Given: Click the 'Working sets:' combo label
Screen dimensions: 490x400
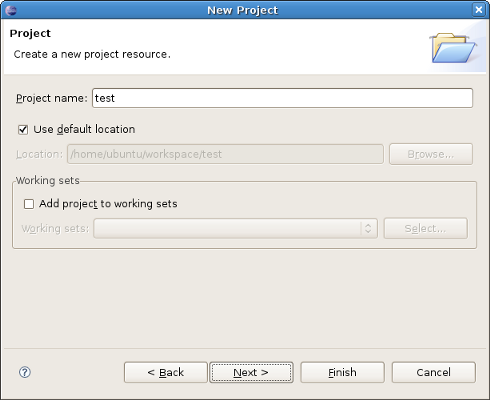Looking at the screenshot, I should [x=55, y=229].
